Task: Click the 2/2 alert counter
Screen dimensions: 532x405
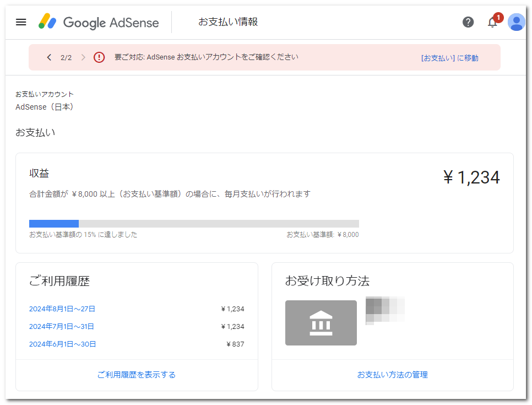Action: pyautogui.click(x=66, y=58)
